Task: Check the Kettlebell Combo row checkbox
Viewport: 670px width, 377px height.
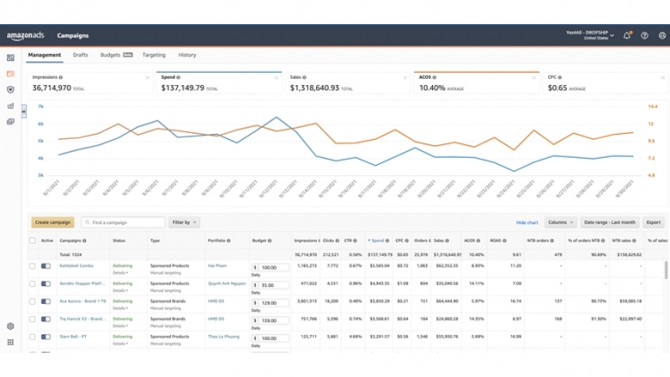Action: [x=32, y=266]
